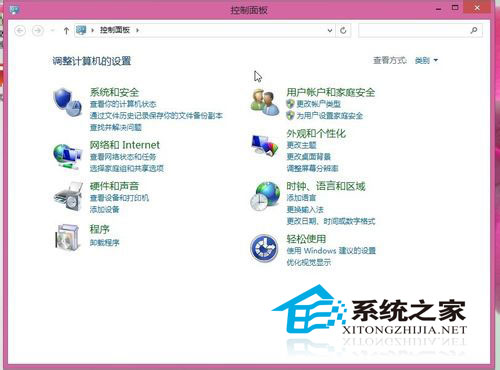This screenshot has width=500, height=370.
Task: Click the 硬件和声音 printer icon
Action: tap(68, 197)
